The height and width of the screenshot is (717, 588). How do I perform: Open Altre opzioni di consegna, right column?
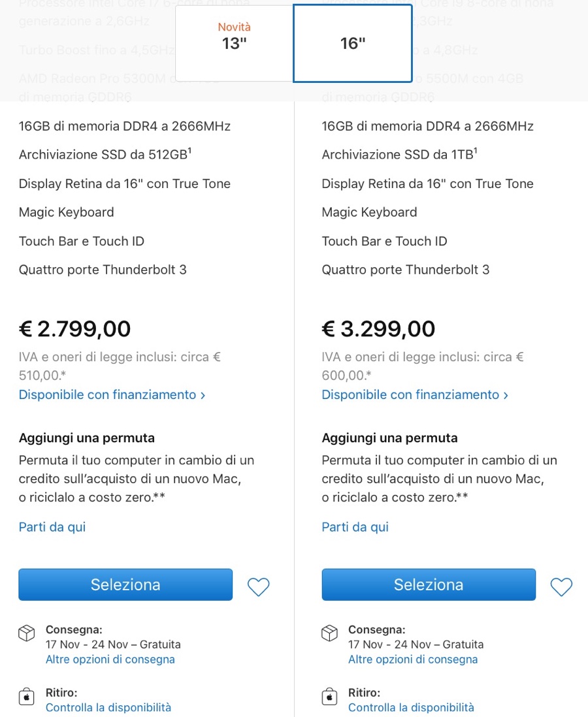(413, 660)
